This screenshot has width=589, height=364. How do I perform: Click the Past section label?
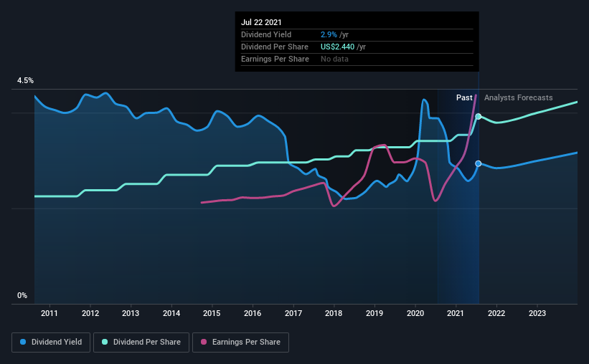click(464, 97)
